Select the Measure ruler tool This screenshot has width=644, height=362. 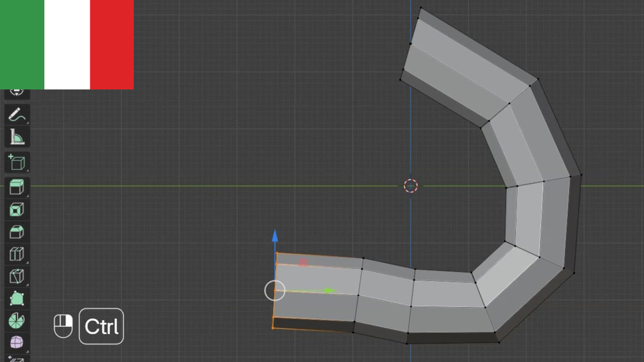pos(17,137)
